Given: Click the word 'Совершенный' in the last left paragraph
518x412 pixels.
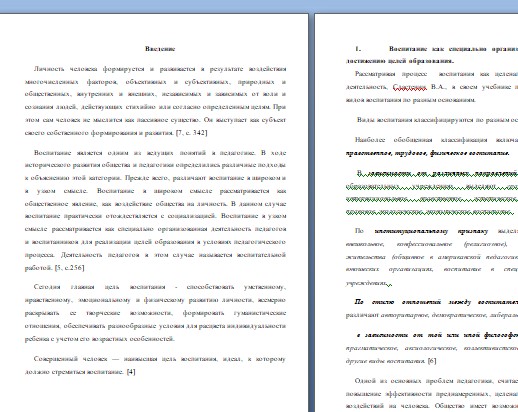Looking at the screenshot, I should (55, 359).
